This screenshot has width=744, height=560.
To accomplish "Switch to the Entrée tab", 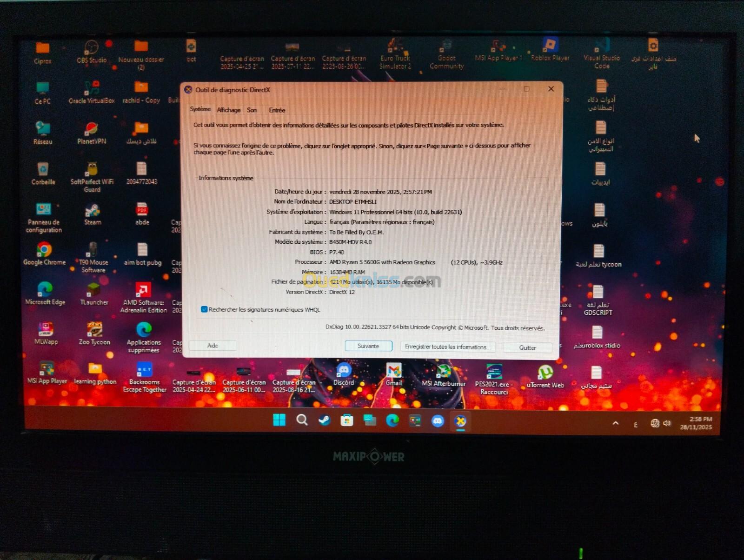I will pyautogui.click(x=277, y=110).
